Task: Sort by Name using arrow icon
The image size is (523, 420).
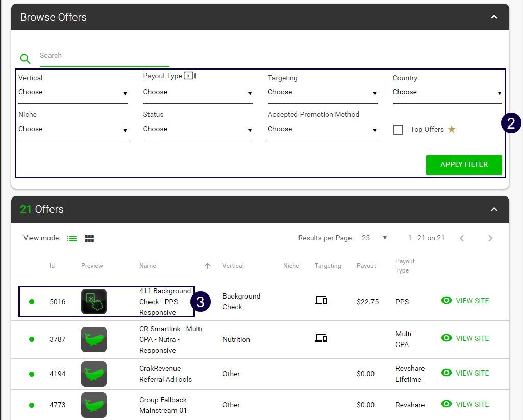Action: [207, 266]
